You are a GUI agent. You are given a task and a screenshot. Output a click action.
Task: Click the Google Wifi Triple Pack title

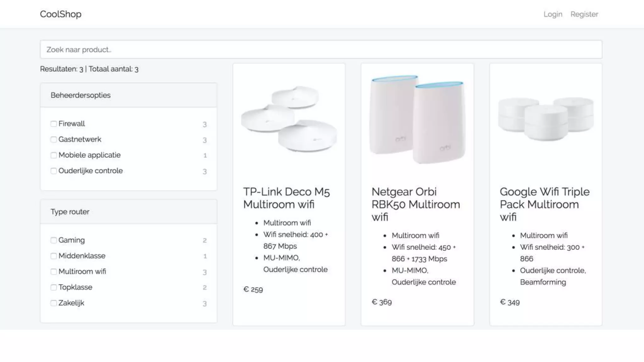tap(545, 204)
